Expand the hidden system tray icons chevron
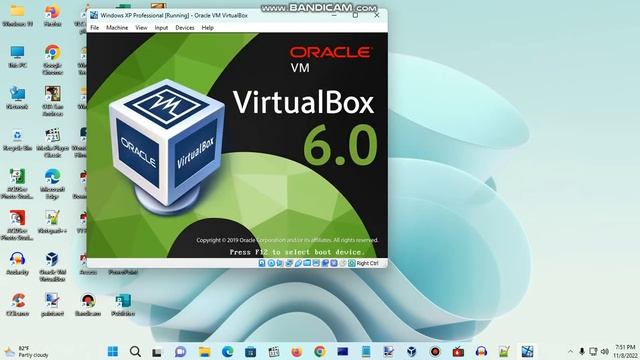The image size is (640, 360). click(570, 351)
